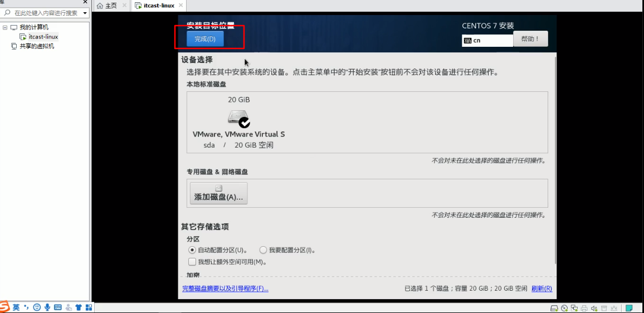Toggle the punctuation mode icon

26,307
